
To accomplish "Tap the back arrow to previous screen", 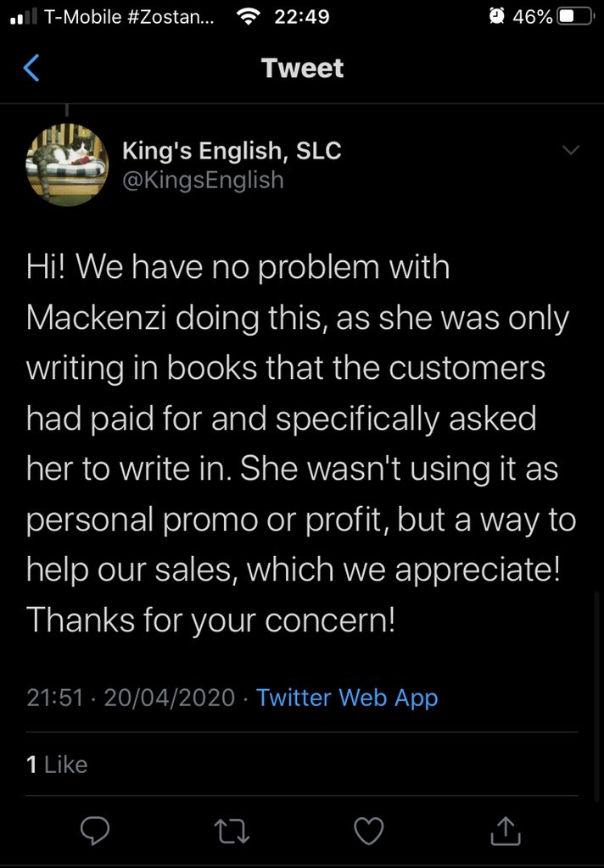I will [31, 68].
